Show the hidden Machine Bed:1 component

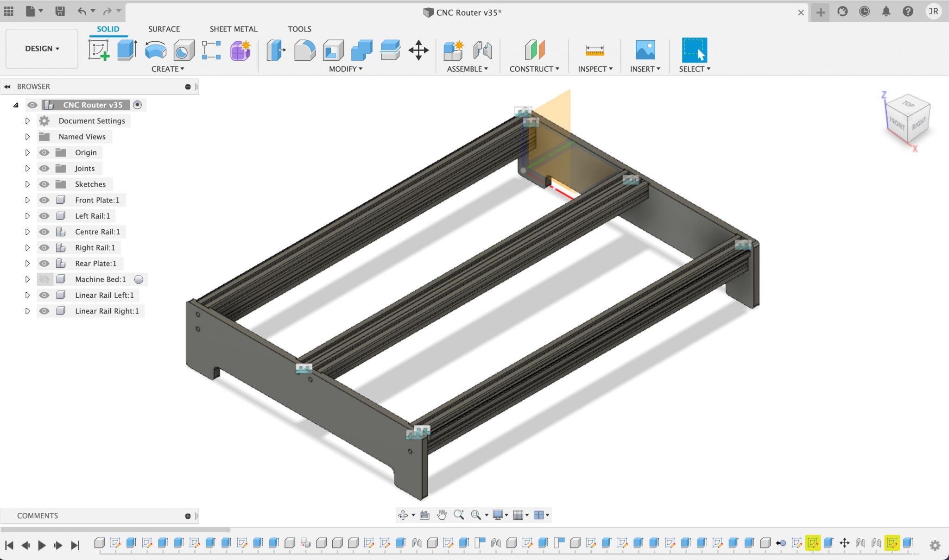click(44, 279)
